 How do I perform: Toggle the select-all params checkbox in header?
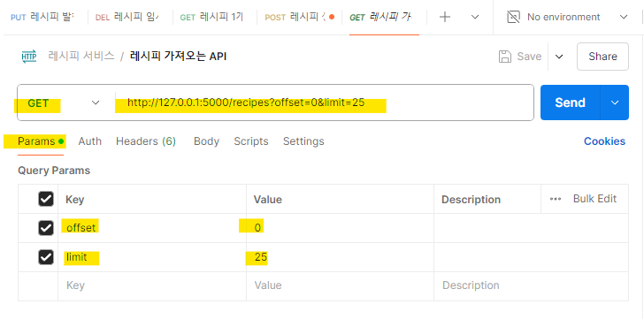coord(46,200)
